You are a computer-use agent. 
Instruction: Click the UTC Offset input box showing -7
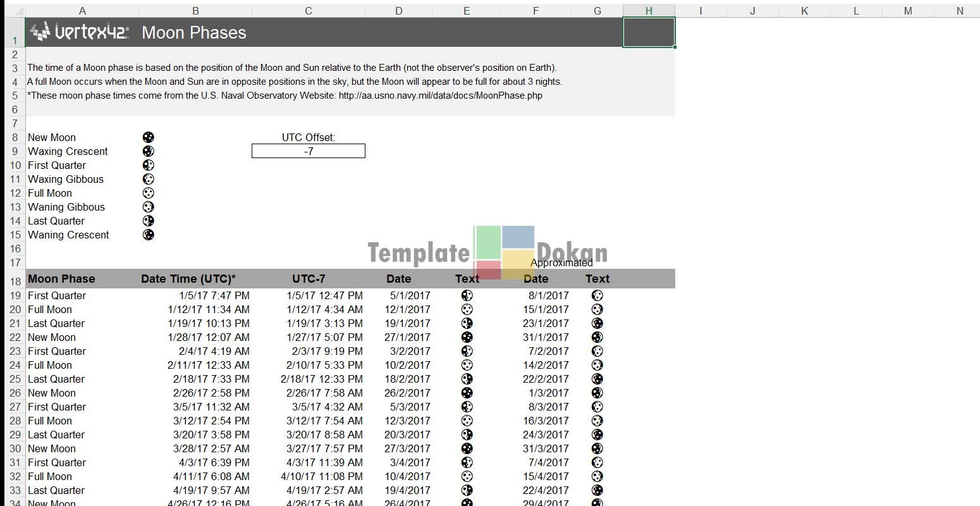pyautogui.click(x=308, y=151)
